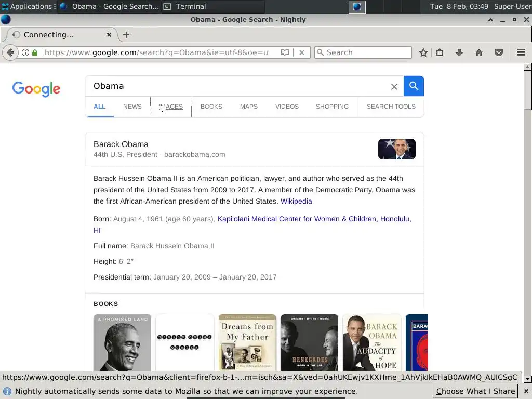Click the URL address bar field
532x399 pixels.
[x=157, y=52]
